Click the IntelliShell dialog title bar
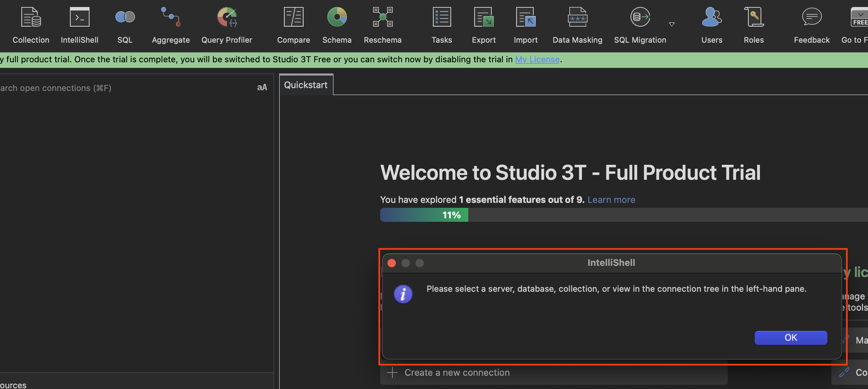Screen dimensions: 868x389 pyautogui.click(x=611, y=263)
